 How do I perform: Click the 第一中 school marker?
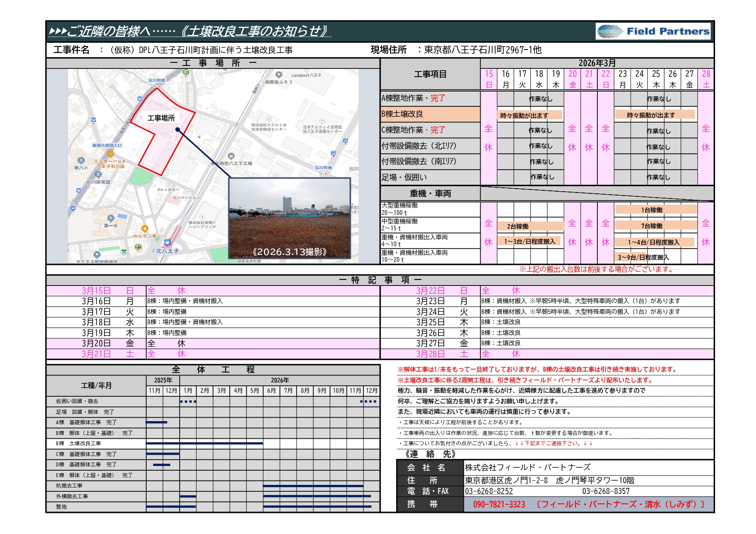pyautogui.click(x=111, y=218)
